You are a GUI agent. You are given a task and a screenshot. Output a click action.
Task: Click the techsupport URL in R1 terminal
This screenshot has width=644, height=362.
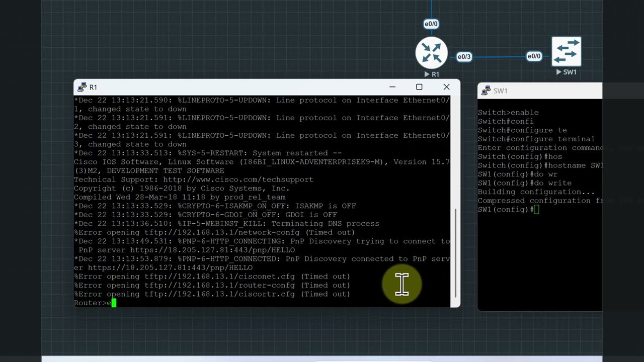pos(238,179)
